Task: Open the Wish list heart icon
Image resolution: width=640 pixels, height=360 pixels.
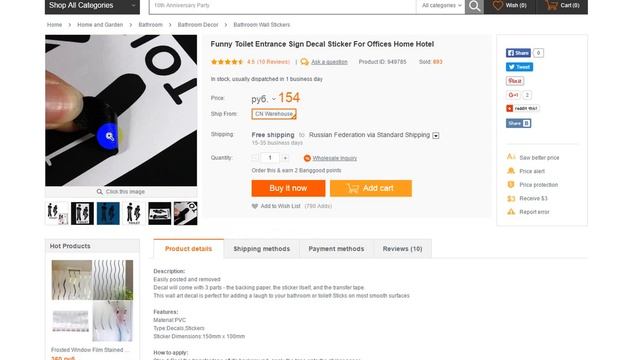Action: click(x=498, y=6)
